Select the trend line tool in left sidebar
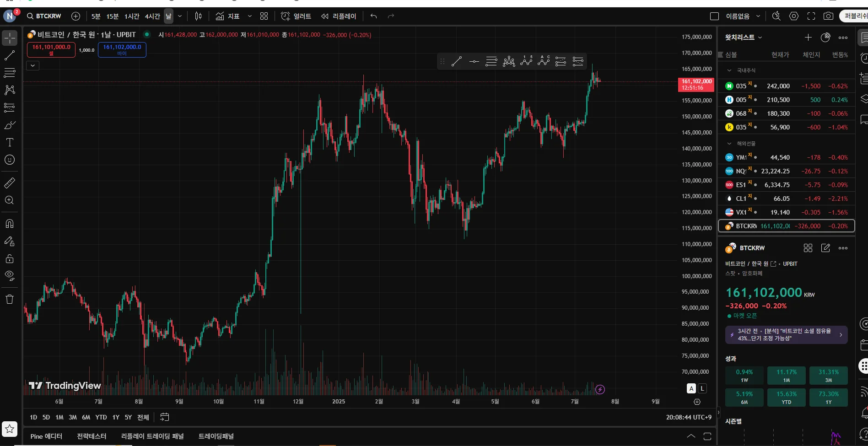Screen dimensions: 868x446 pos(10,55)
